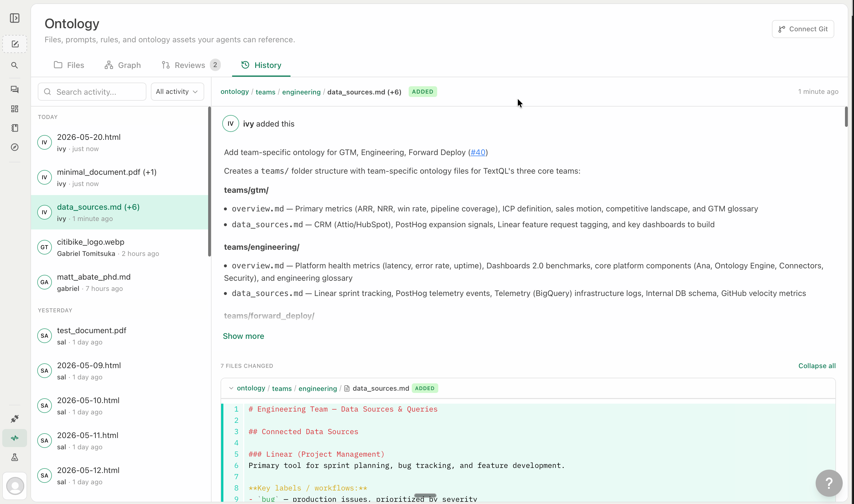The image size is (854, 504).
Task: Select the 2026-05-20.html activity entry
Action: click(x=120, y=142)
